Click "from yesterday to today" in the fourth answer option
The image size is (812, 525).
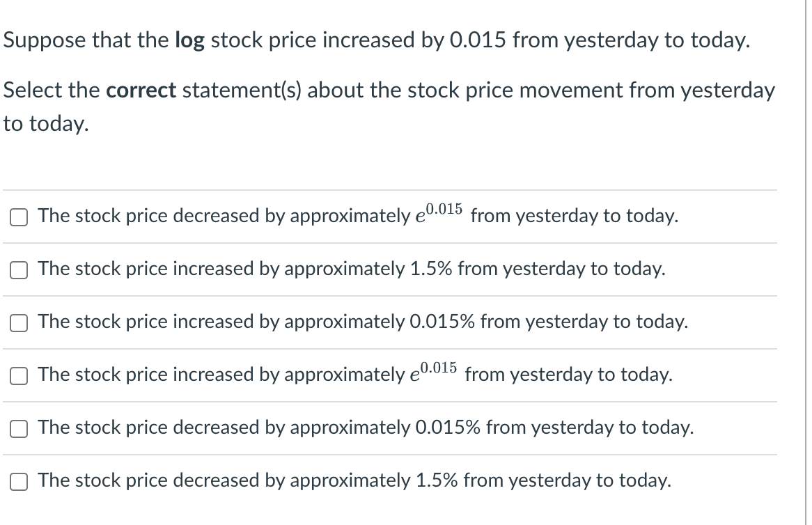tap(568, 375)
